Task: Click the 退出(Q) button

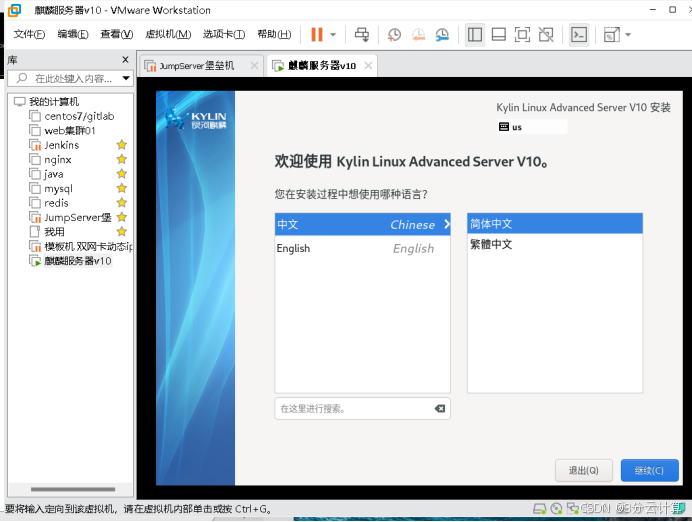Action: [x=583, y=470]
